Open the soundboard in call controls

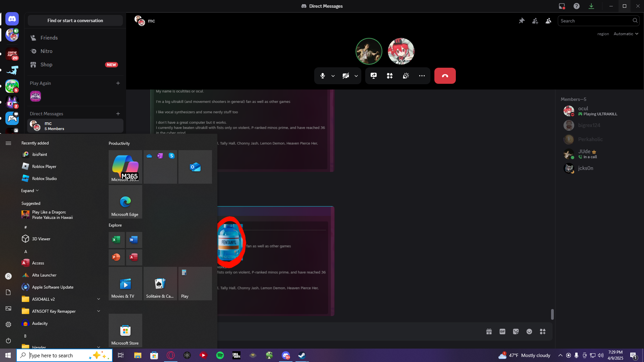(x=406, y=76)
